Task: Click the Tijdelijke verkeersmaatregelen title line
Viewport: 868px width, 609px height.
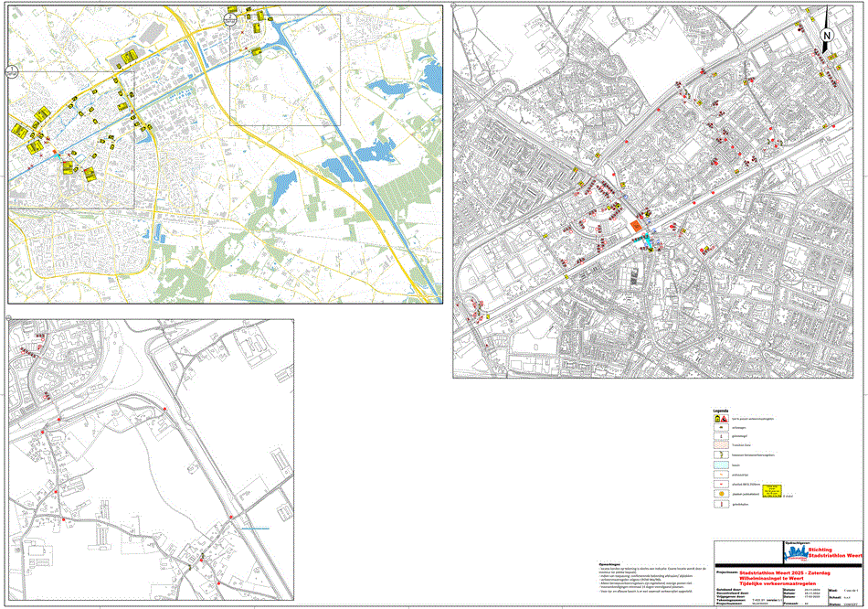Action: pyautogui.click(x=770, y=582)
